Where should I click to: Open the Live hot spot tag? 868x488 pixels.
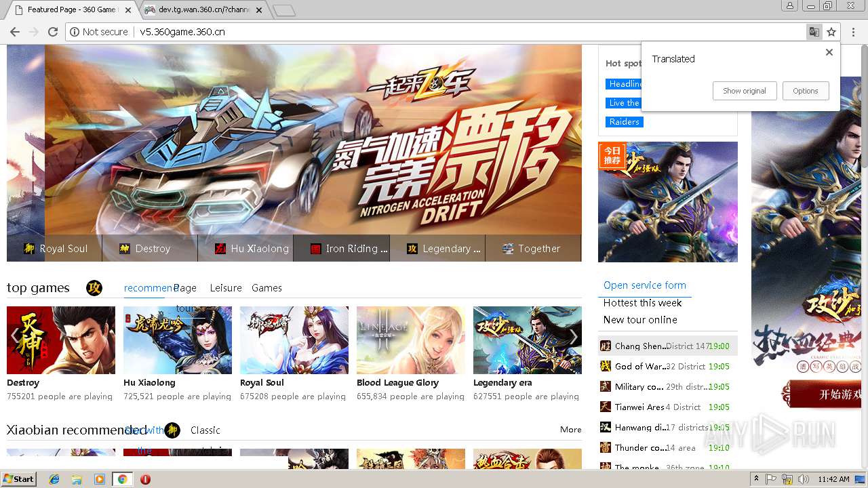(x=623, y=103)
